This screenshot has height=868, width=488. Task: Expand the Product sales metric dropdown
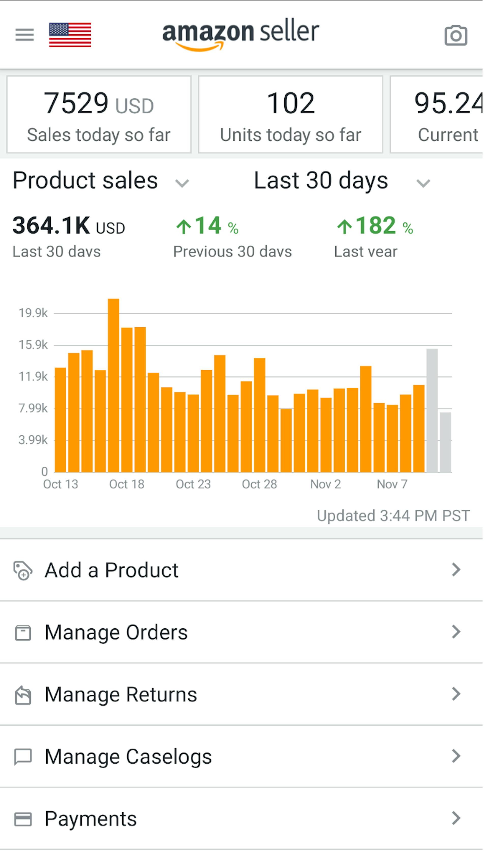182,183
